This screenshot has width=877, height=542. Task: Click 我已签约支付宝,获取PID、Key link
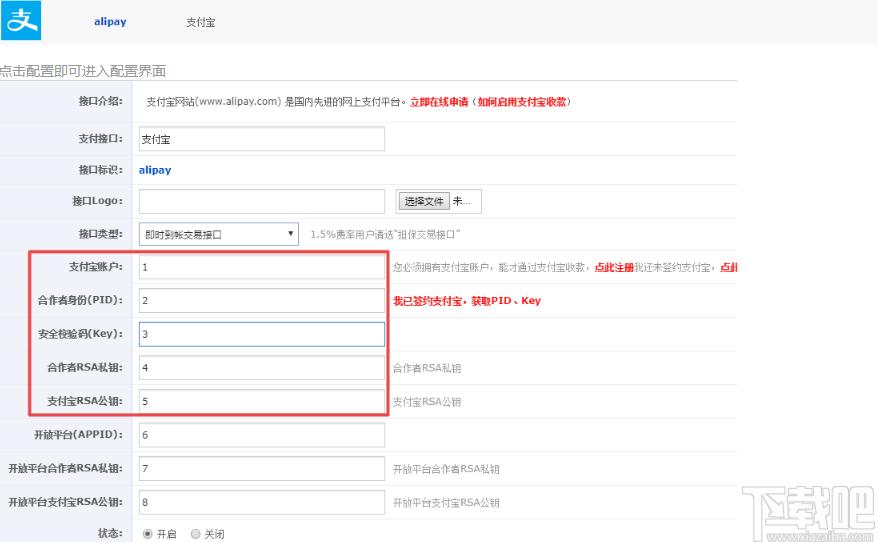(467, 301)
